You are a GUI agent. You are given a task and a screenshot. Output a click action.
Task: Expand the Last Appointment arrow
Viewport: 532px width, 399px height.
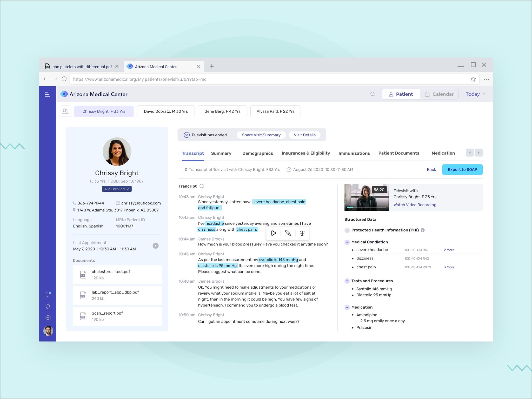click(155, 246)
